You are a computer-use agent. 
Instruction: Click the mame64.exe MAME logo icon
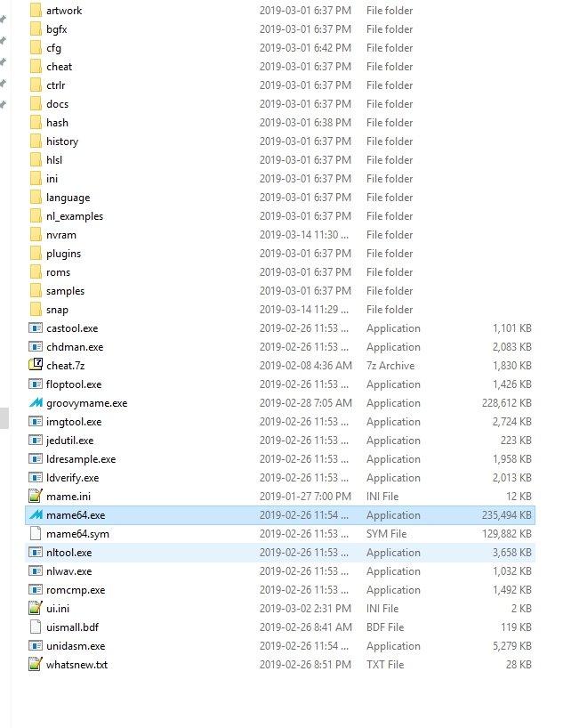pyautogui.click(x=36, y=514)
